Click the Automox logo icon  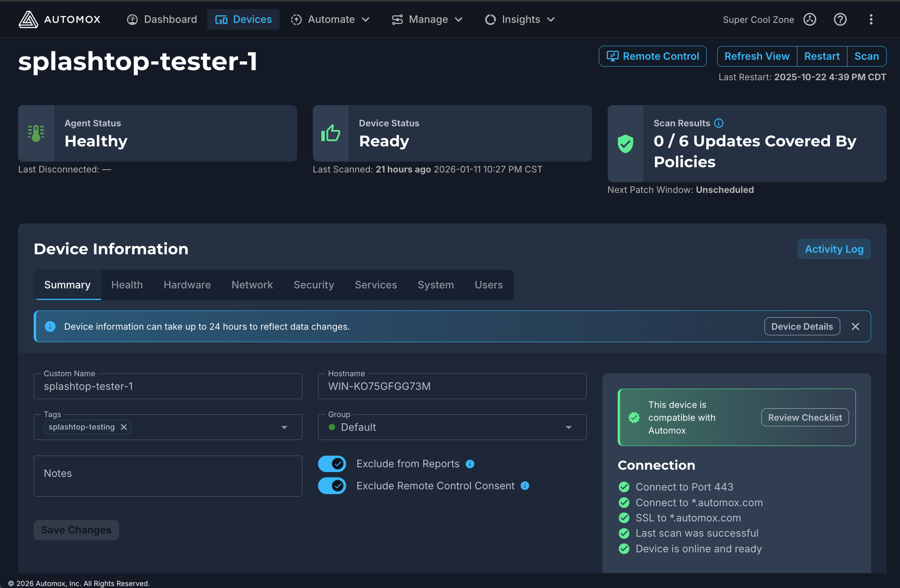pos(28,19)
